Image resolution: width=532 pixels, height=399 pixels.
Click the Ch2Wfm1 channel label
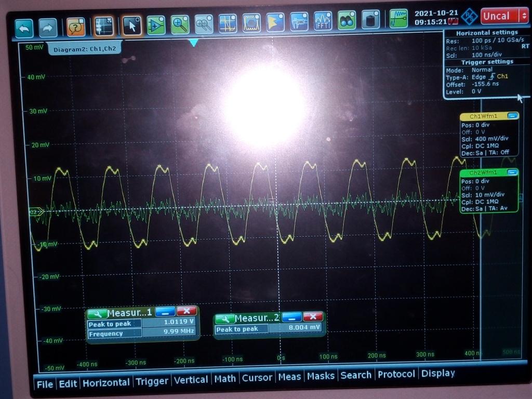click(483, 172)
